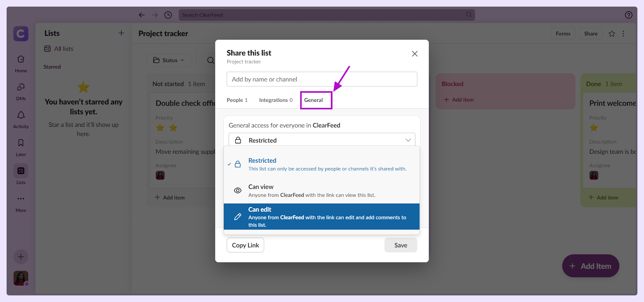Open the Print welcome card title
This screenshot has width=644, height=302.
[613, 103]
